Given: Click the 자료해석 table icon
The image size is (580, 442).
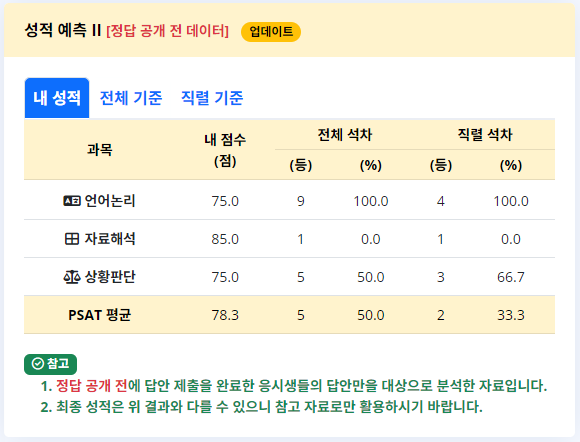Looking at the screenshot, I should [72, 239].
